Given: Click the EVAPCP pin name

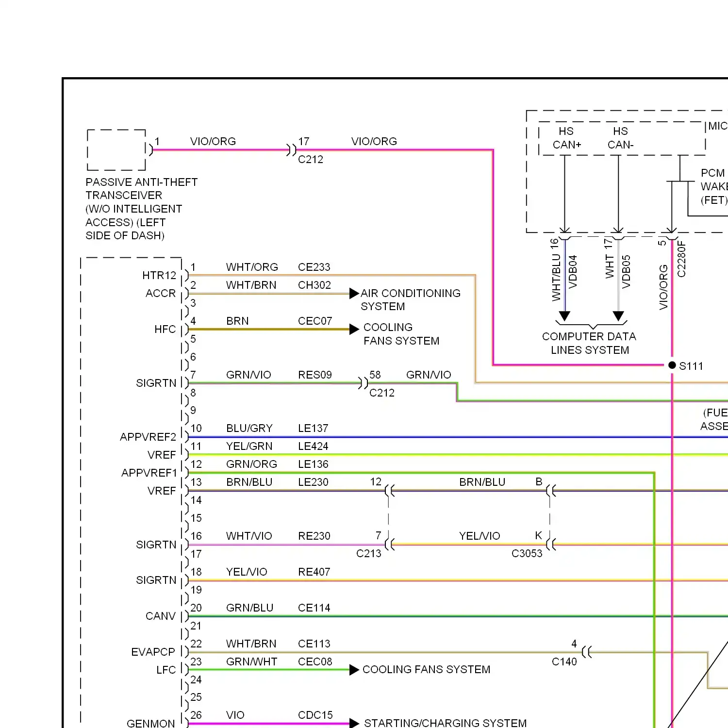Looking at the screenshot, I should coord(153,652).
